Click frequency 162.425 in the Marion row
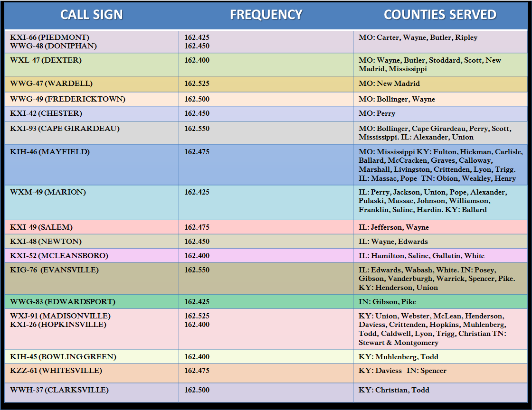This screenshot has width=532, height=410. [197, 192]
